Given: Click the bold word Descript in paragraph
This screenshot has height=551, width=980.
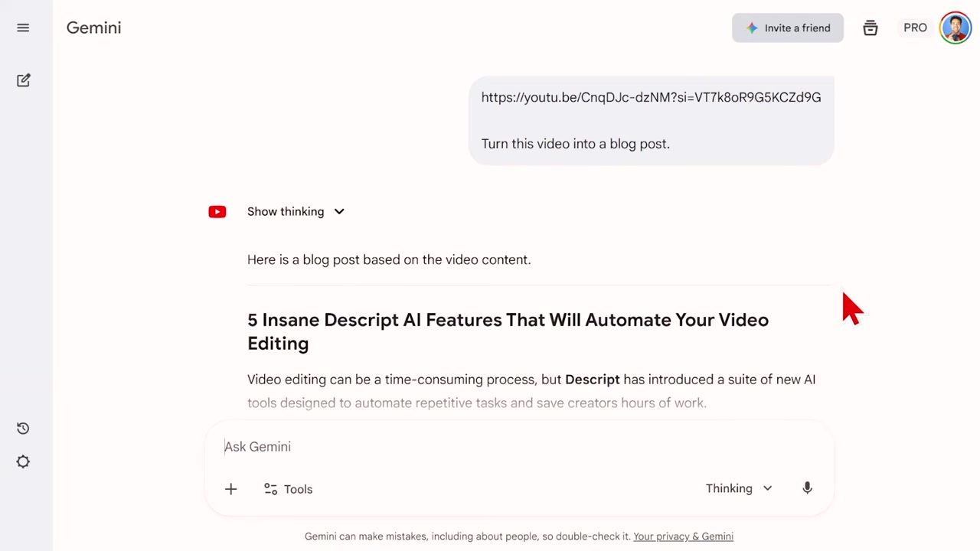Looking at the screenshot, I should tap(592, 380).
